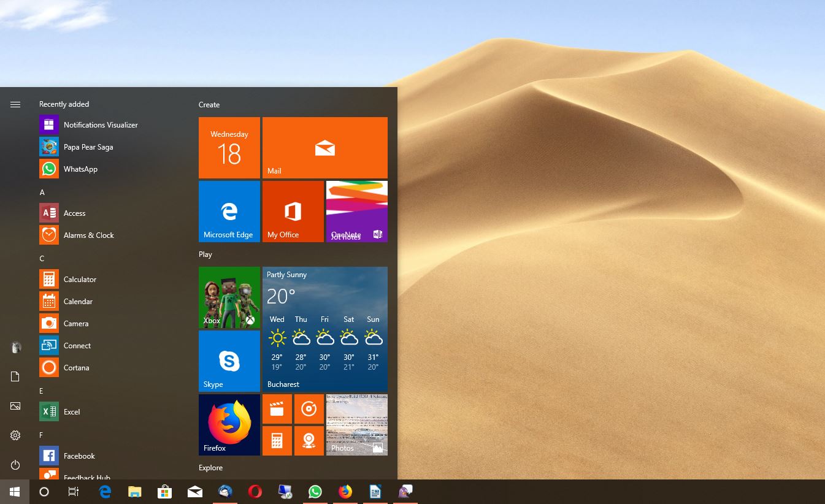825x504 pixels.
Task: Switch to Thunderbird in the taskbar
Action: (225, 492)
